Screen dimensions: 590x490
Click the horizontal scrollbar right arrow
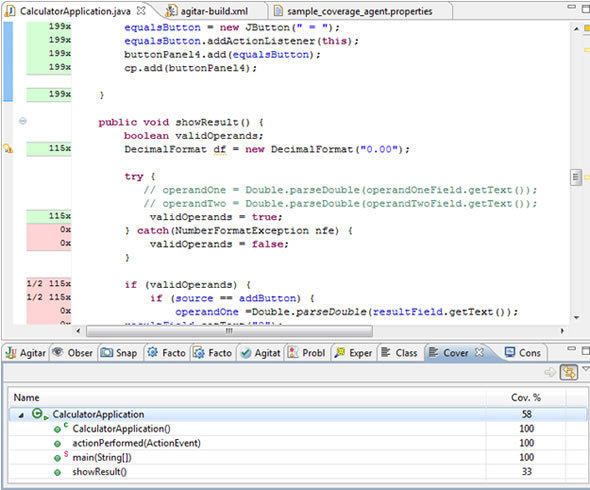562,331
